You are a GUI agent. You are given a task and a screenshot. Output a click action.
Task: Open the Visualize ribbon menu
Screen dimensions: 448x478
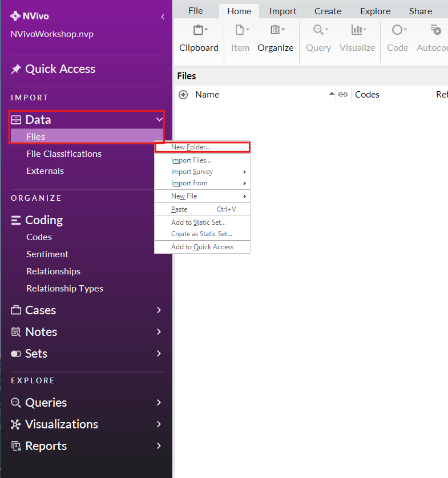[357, 39]
